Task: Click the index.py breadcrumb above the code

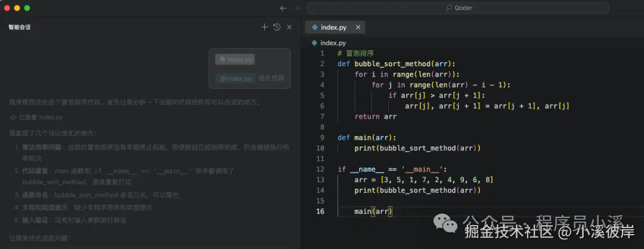Action: click(x=333, y=43)
